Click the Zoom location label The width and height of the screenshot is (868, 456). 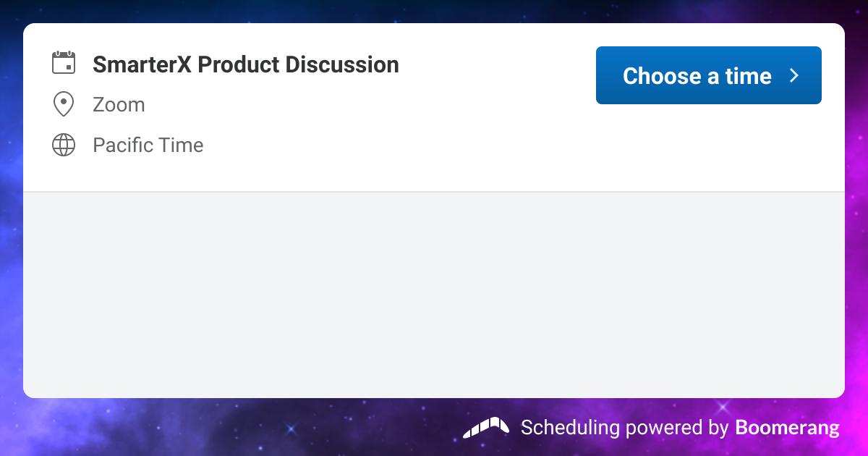pos(119,105)
